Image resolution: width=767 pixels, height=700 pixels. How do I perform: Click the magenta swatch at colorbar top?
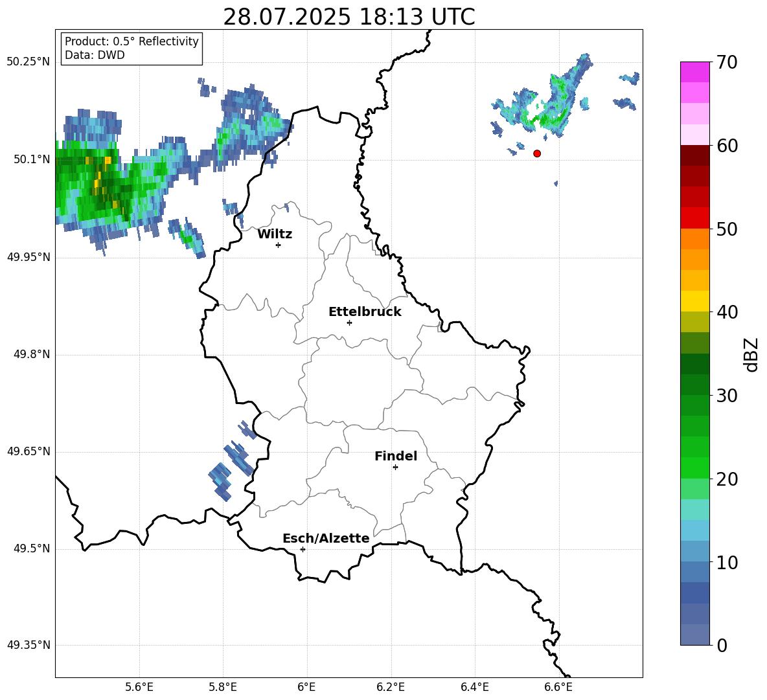[695, 72]
